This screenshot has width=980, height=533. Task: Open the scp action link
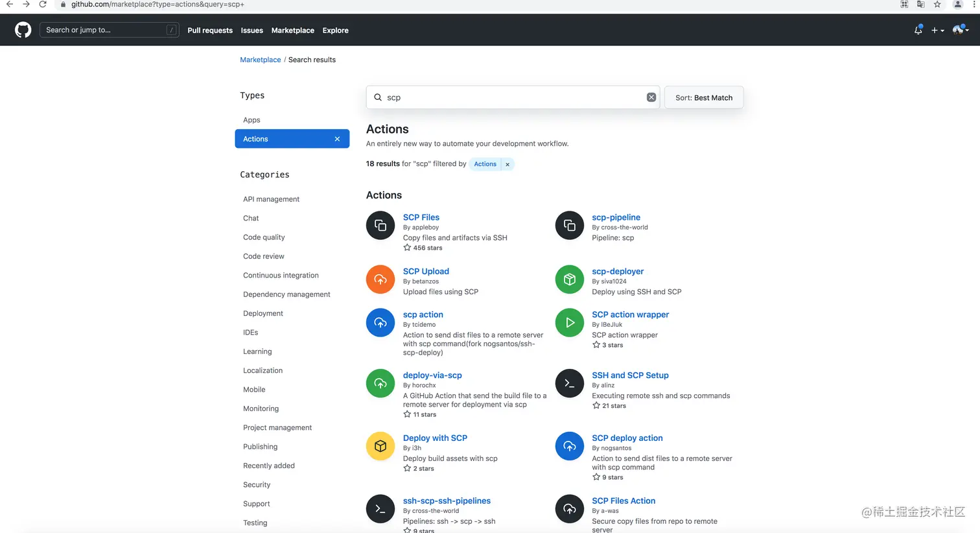pos(423,314)
